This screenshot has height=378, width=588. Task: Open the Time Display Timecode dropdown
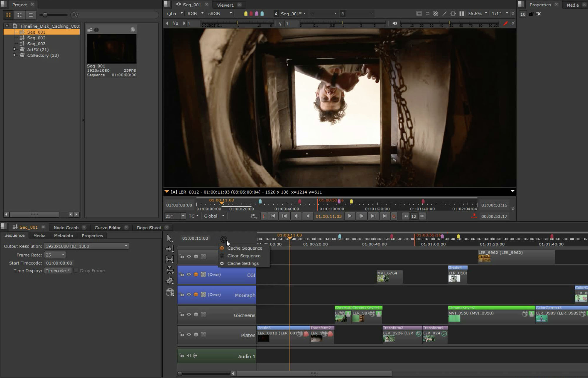point(58,271)
